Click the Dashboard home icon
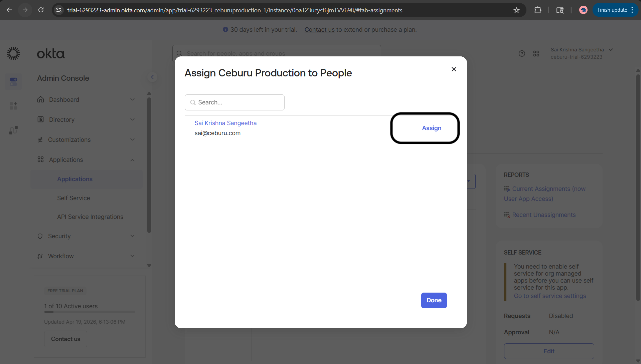The width and height of the screenshot is (641, 364). [x=40, y=99]
